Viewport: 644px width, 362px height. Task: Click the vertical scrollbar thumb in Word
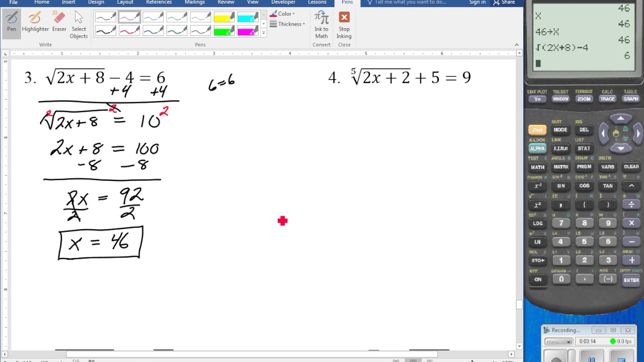(x=519, y=304)
